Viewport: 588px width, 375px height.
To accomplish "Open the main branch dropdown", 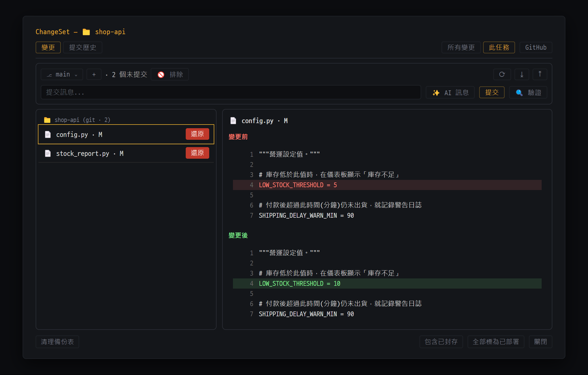I will [x=62, y=74].
